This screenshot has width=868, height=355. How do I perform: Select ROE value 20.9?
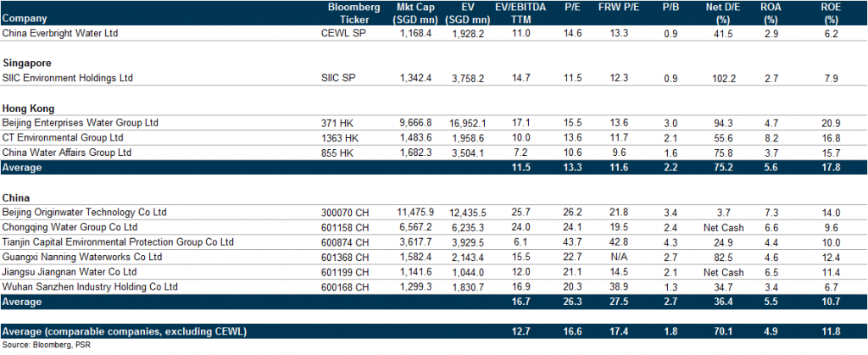click(832, 124)
